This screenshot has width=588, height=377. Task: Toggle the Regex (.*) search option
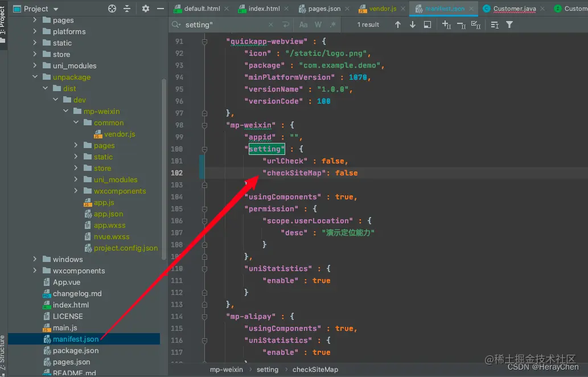point(333,24)
